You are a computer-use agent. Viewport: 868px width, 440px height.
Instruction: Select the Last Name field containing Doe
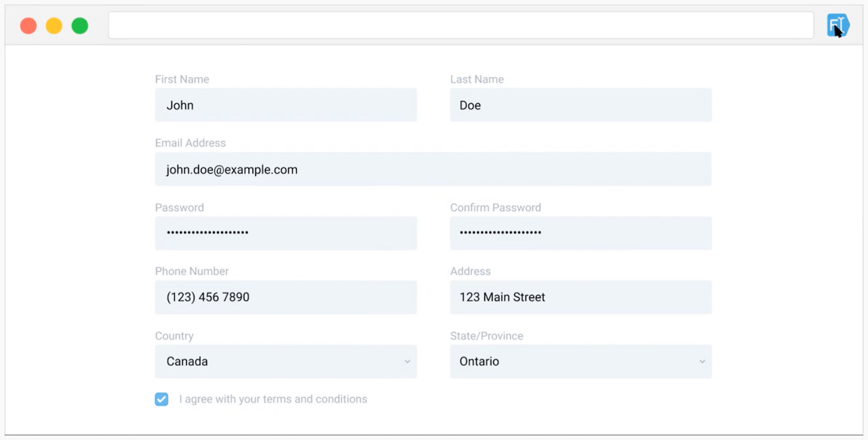580,105
